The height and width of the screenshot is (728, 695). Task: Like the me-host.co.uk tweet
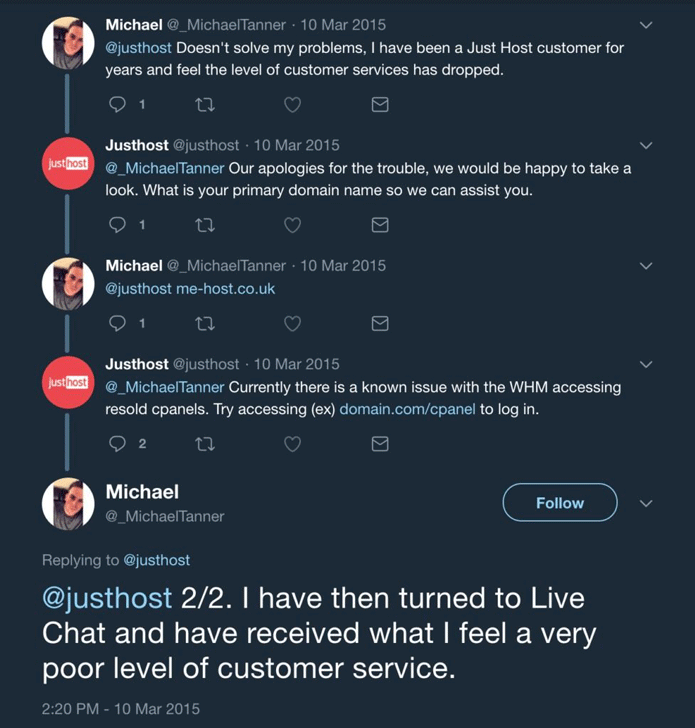click(292, 323)
